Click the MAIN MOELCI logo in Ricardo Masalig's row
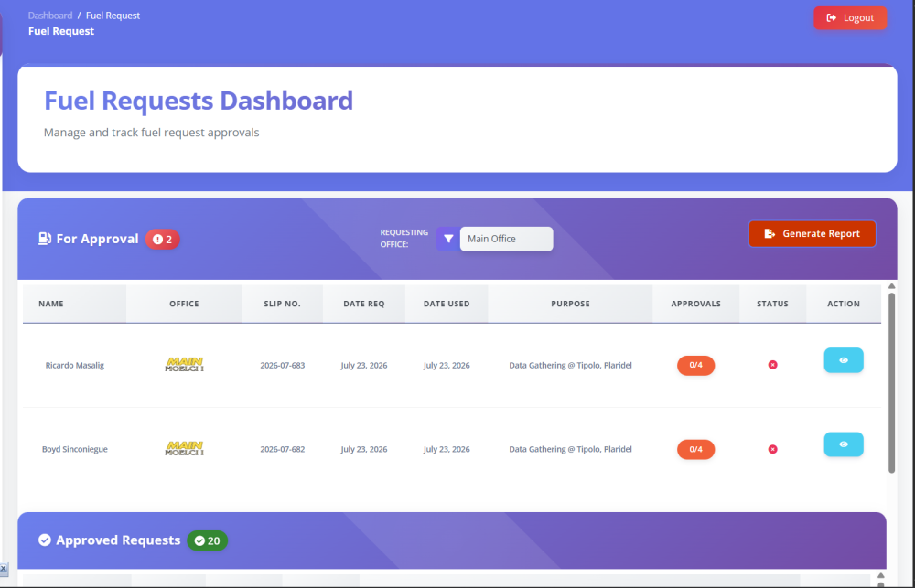The width and height of the screenshot is (915, 588). 185,365
